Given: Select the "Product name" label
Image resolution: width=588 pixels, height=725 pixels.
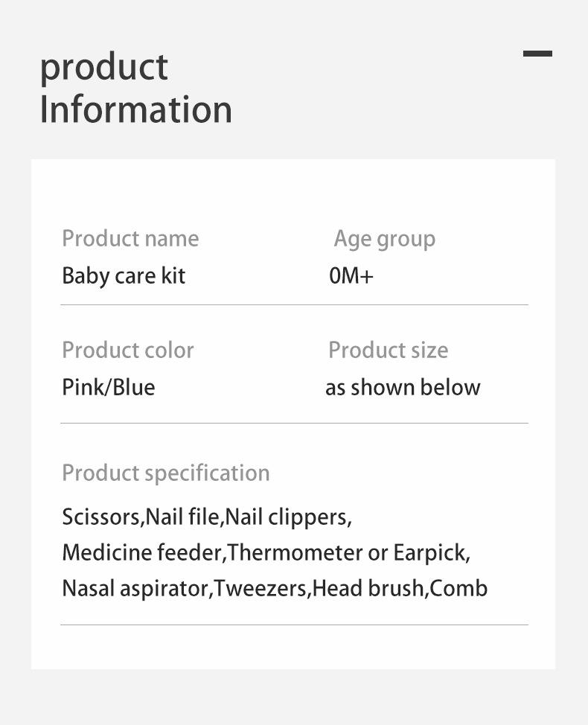Looking at the screenshot, I should point(130,239).
